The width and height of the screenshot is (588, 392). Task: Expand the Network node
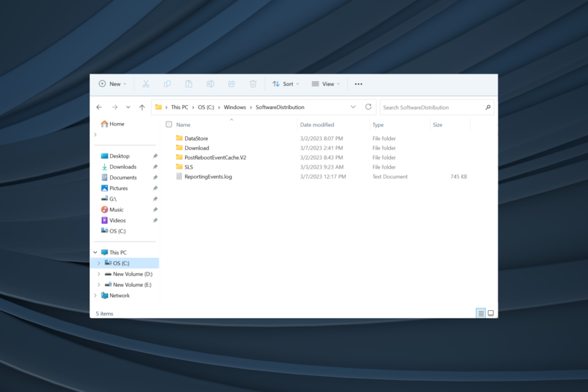96,296
